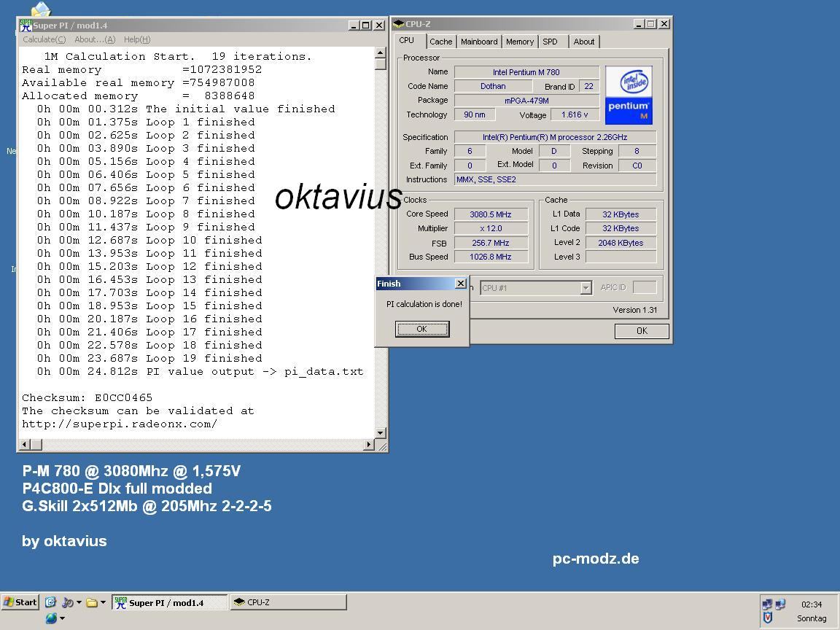Screen dimensions: 840x630
Task: Click the "Version 1.31" label in CPU-Z
Action: (635, 310)
